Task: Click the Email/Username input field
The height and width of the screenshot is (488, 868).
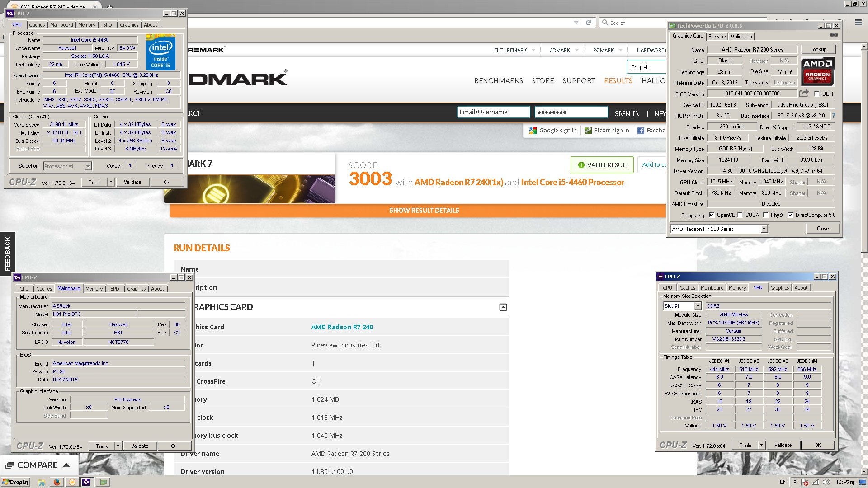Action: pos(494,112)
